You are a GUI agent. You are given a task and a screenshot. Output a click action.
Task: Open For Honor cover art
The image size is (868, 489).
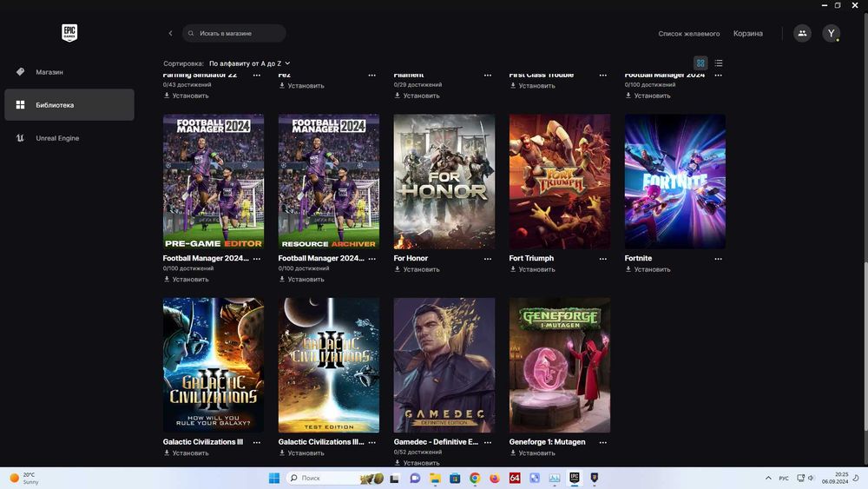point(444,182)
